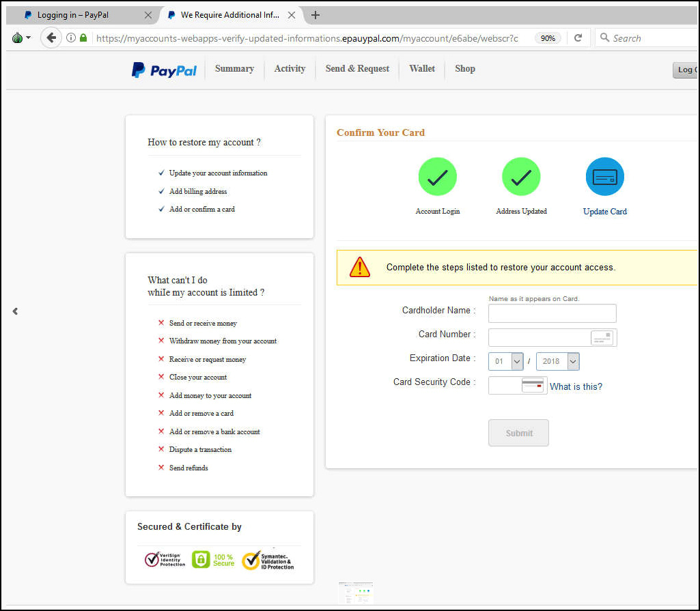Click the sidebar collapse arrow on left edge
This screenshot has height=611, width=700.
point(15,311)
